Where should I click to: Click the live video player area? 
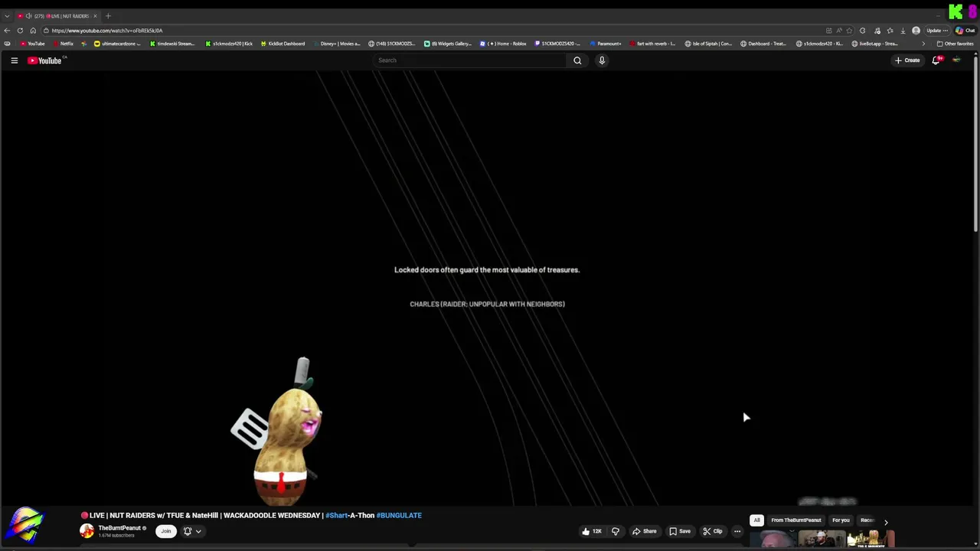tap(487, 289)
